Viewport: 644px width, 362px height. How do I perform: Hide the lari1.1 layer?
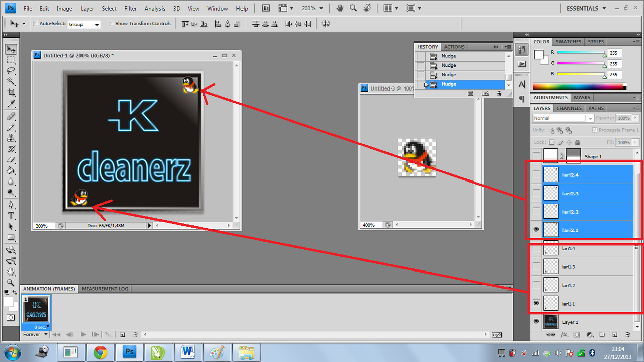pyautogui.click(x=536, y=303)
